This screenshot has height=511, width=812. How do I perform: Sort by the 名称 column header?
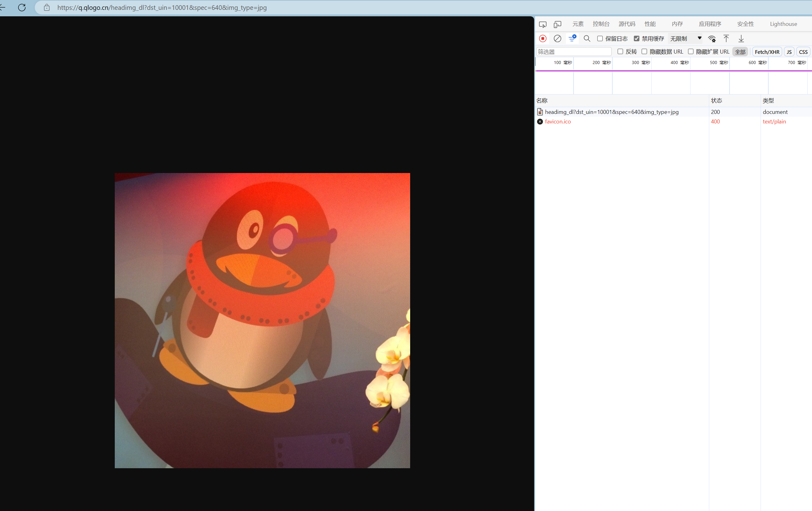click(x=622, y=101)
